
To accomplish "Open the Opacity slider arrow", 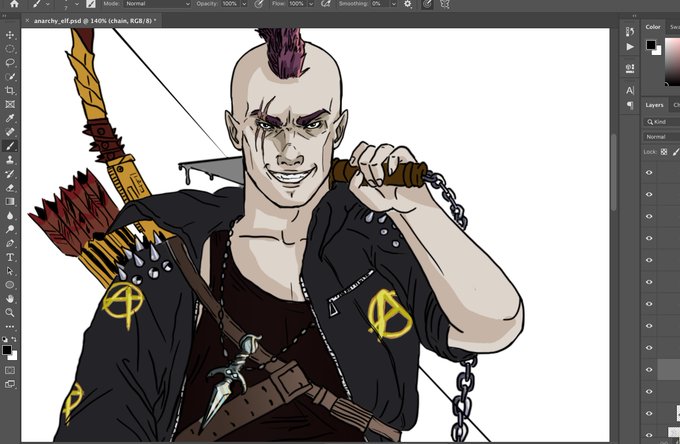I will tap(244, 4).
